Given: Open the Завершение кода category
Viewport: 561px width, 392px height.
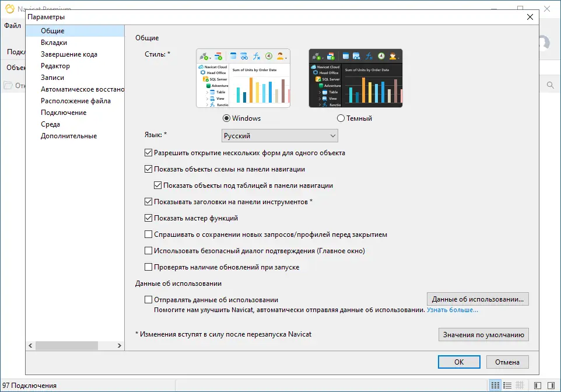Looking at the screenshot, I should [x=75, y=54].
